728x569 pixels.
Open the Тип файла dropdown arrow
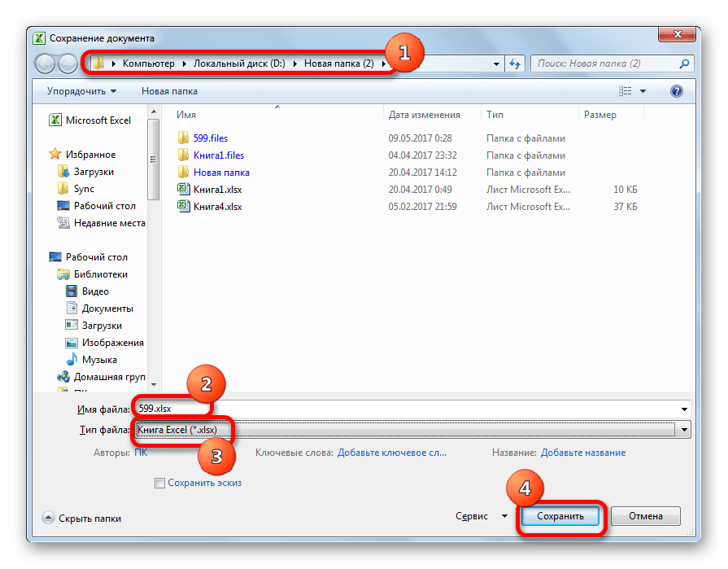[x=684, y=430]
